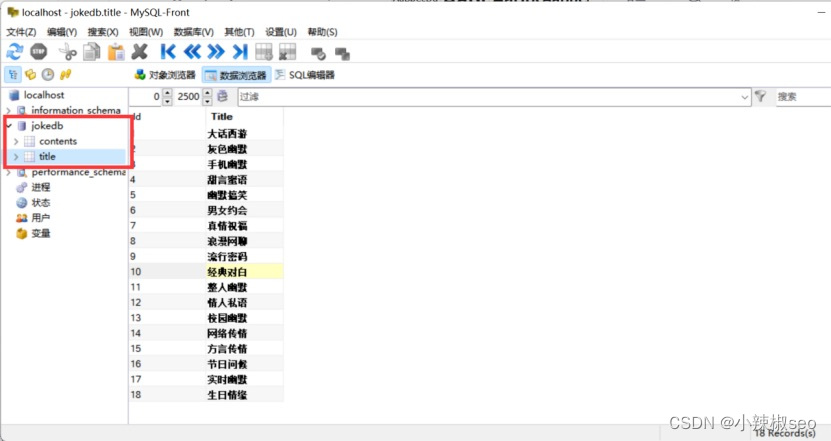Open the 数据库(V) menu
Screen dimensions: 831x441
[193, 32]
